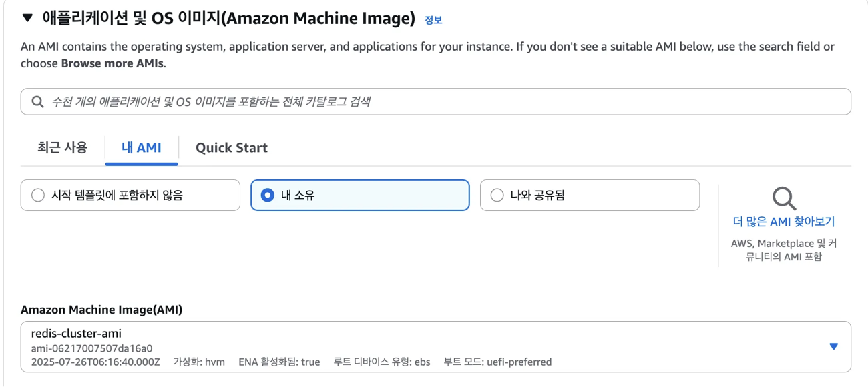The height and width of the screenshot is (387, 868).
Task: Click the large browse AMIs magnifier icon
Action: coord(784,198)
